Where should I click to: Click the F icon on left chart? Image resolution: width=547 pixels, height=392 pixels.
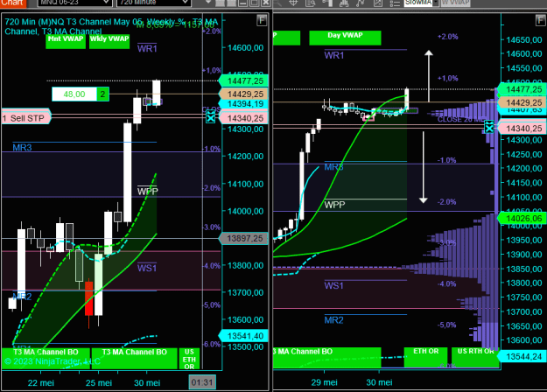(262, 20)
